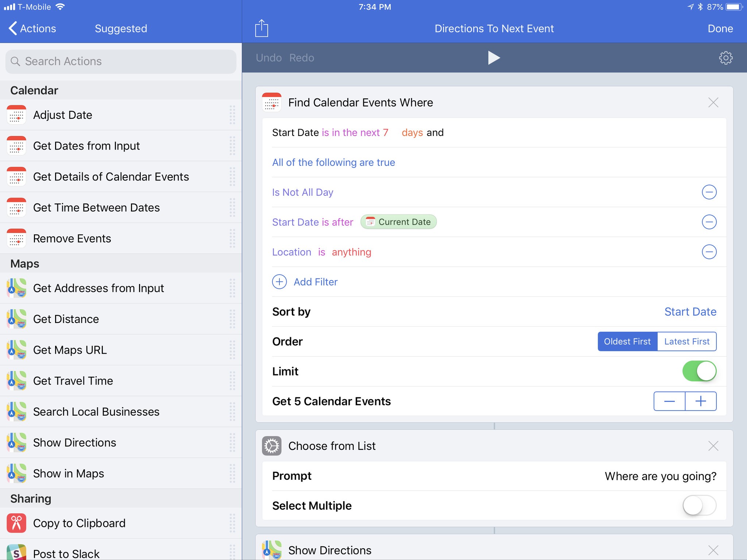Viewport: 747px width, 560px height.
Task: Increase calendar events count with plus stepper
Action: point(700,401)
